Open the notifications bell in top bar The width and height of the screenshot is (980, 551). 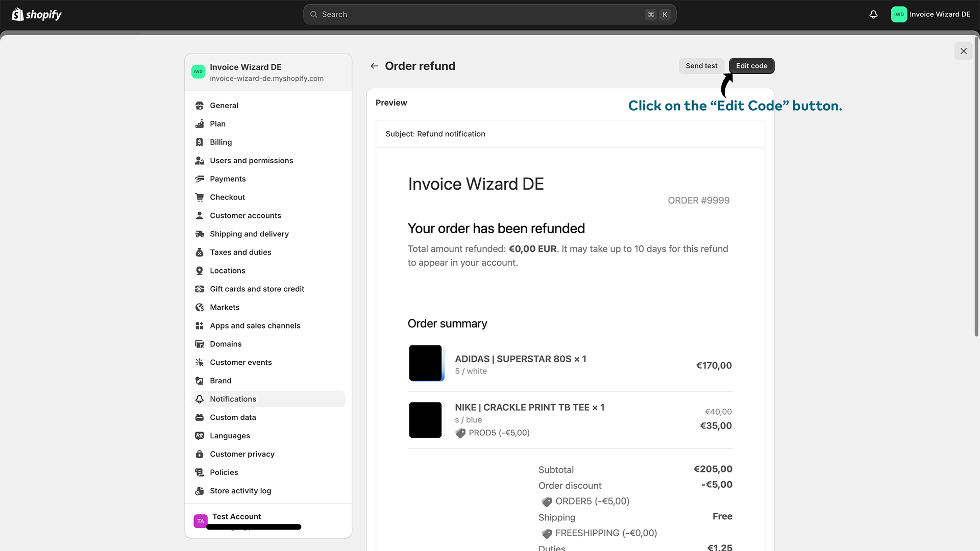pos(873,14)
